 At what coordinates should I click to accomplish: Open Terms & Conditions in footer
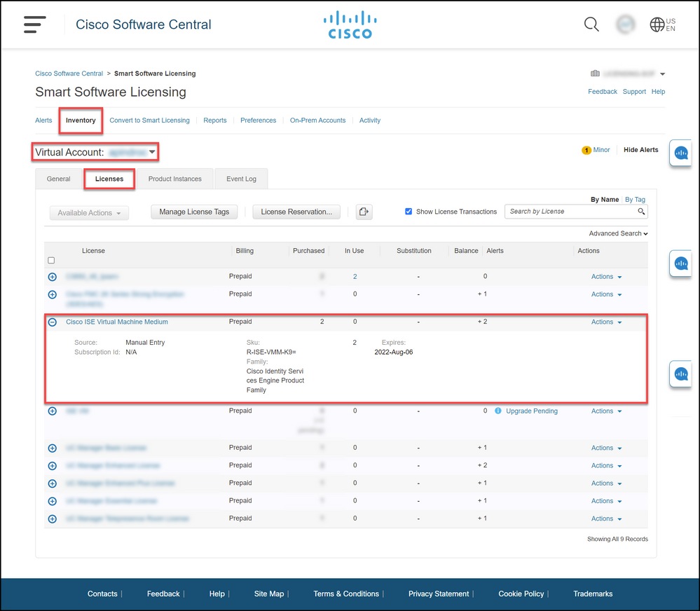(x=346, y=593)
